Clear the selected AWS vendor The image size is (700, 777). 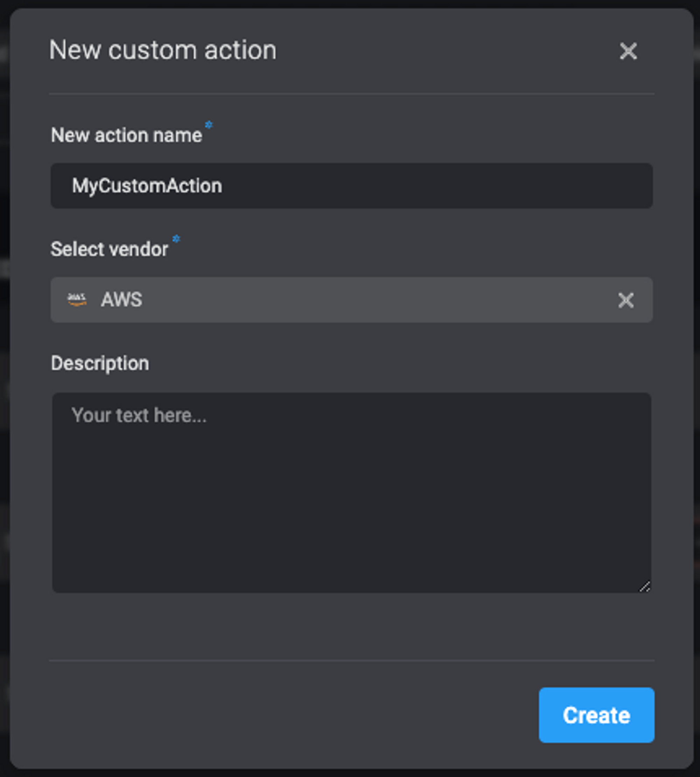[626, 300]
